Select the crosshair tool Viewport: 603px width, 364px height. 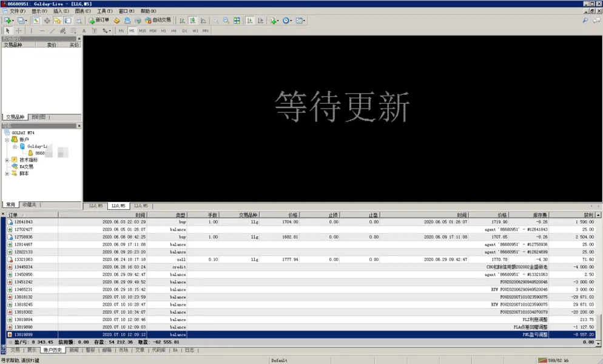[x=18, y=31]
